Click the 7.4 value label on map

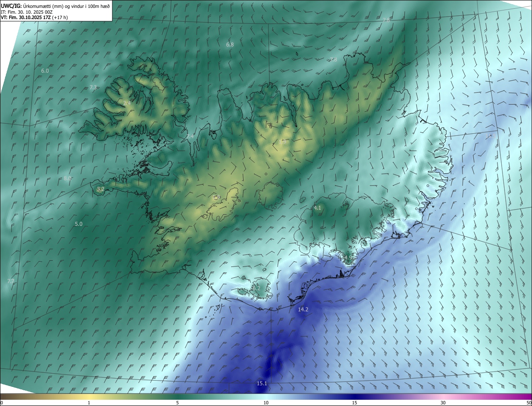190,136
